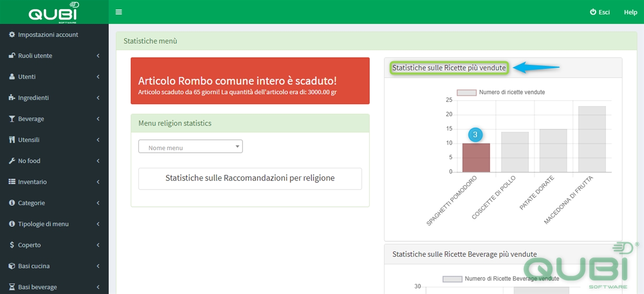Expand the Utenti submenu chevron
Screen dimensions: 644x294
98,77
